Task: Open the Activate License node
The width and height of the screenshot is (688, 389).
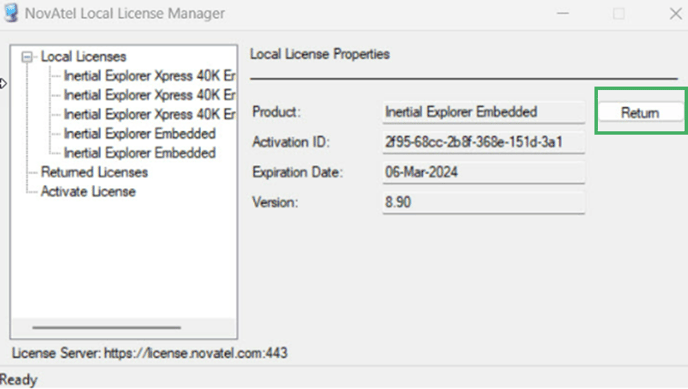Action: (88, 192)
